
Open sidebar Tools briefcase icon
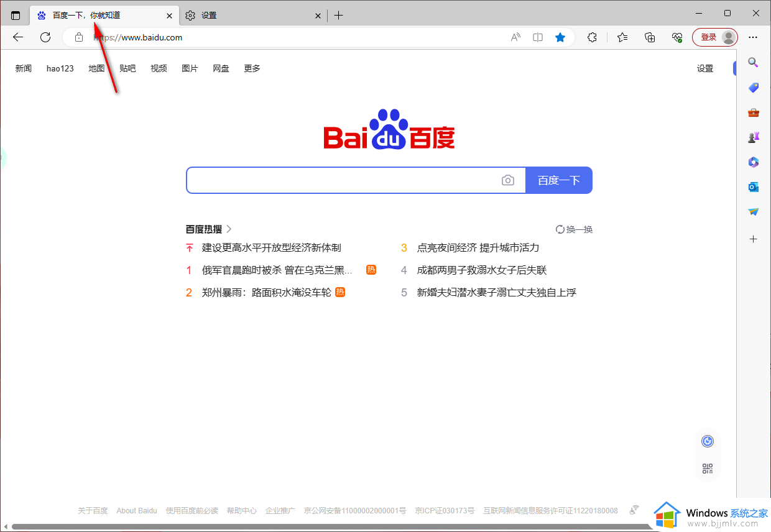tap(753, 112)
